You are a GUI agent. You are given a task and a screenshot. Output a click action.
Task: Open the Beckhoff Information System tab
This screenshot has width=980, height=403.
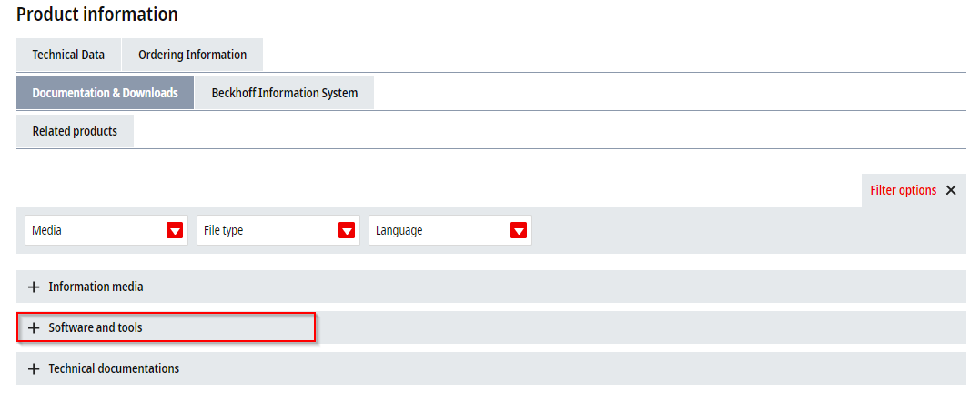pyautogui.click(x=285, y=93)
